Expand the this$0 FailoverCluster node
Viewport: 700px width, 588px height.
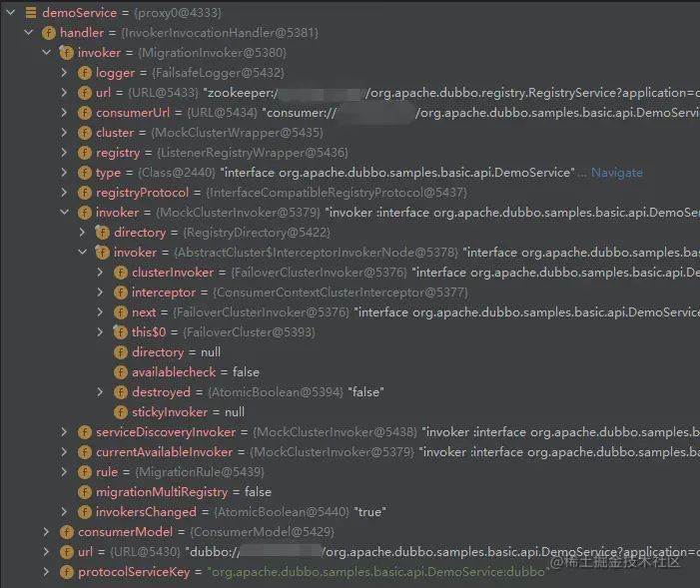pyautogui.click(x=100, y=331)
